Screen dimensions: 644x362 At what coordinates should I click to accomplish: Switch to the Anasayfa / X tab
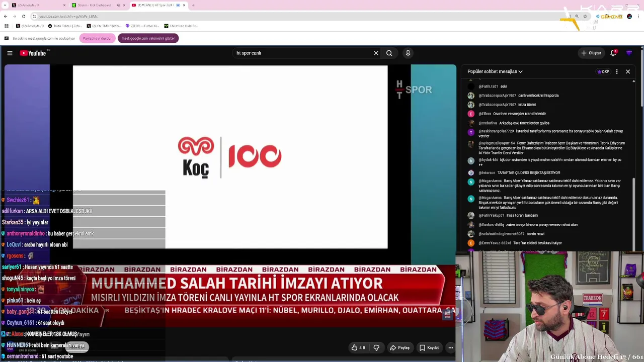click(x=38, y=5)
